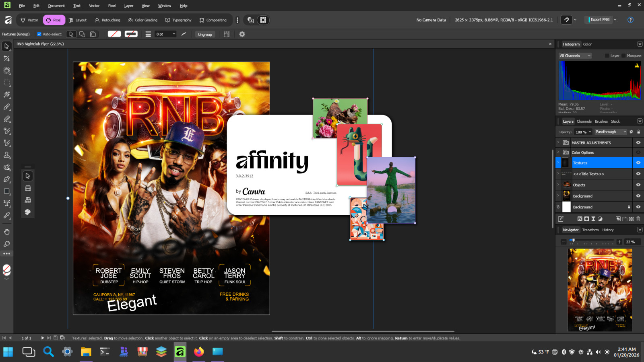This screenshot has height=362, width=644.
Task: Select the Crop tool in left toolbar
Action: click(x=7, y=58)
